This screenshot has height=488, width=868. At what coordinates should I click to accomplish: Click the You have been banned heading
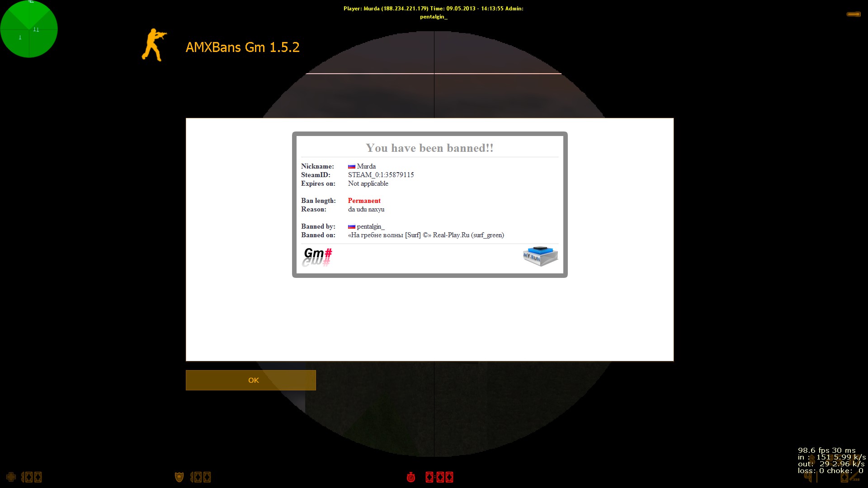point(429,148)
